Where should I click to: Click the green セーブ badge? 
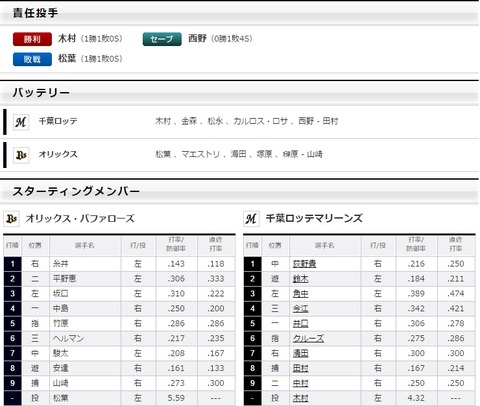coord(162,39)
